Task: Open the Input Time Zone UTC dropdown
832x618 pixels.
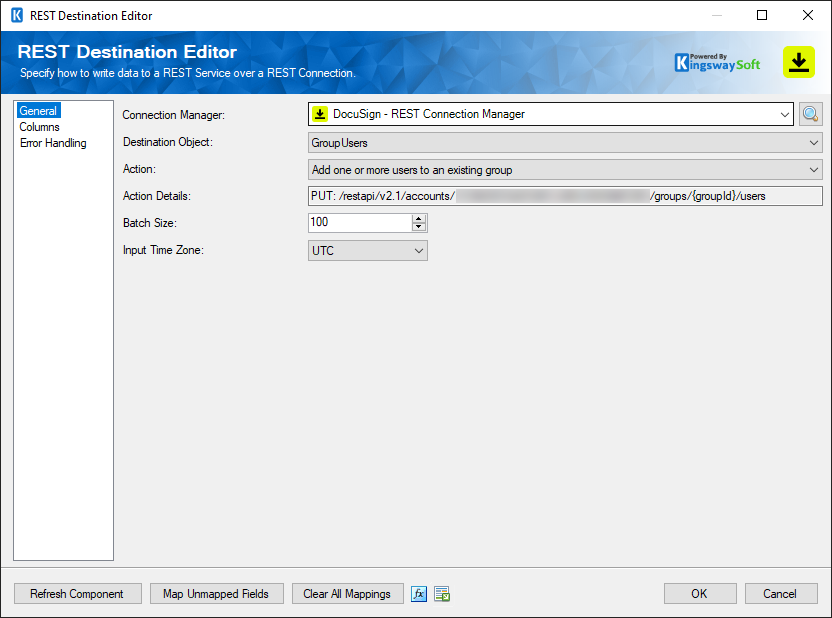Action: coord(368,250)
